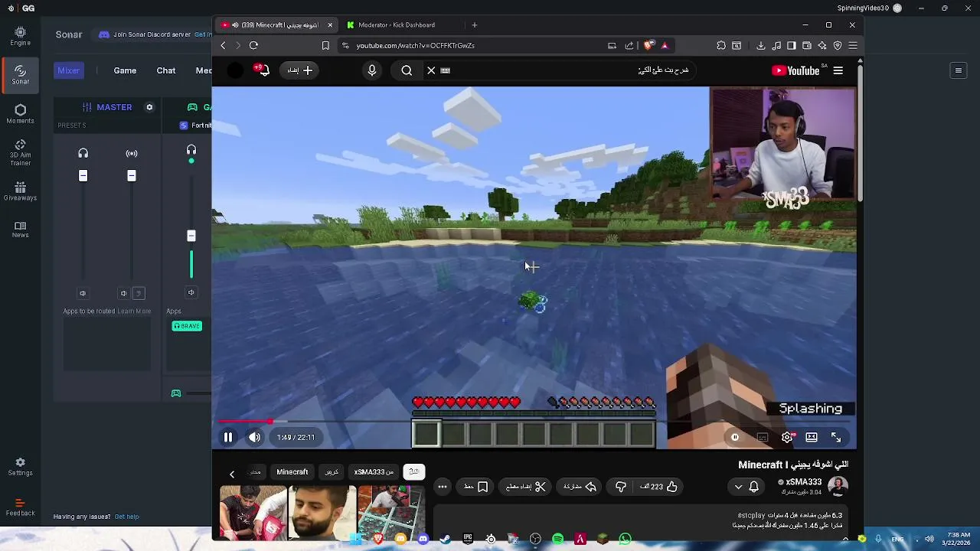
Task: Bookmark this page in the browser
Action: pyautogui.click(x=325, y=46)
